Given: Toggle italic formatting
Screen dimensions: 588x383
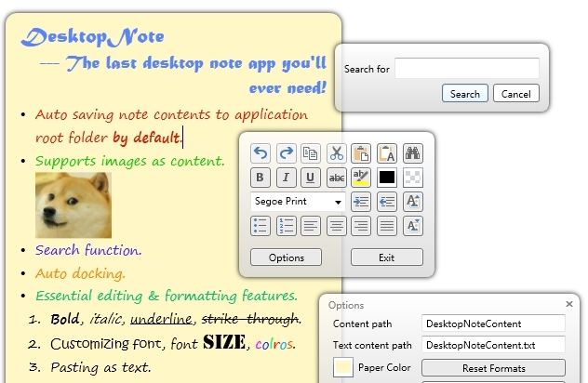Looking at the screenshot, I should coord(287,178).
